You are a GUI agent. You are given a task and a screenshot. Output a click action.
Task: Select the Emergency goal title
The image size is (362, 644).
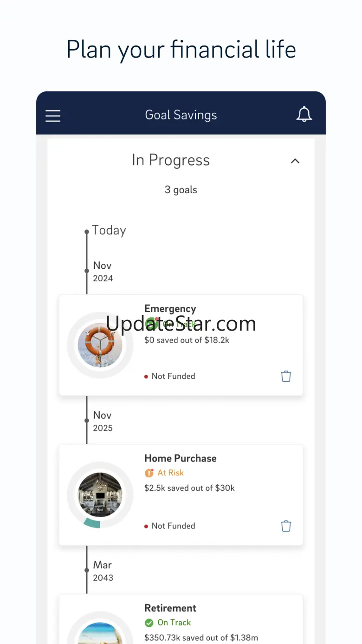point(170,309)
